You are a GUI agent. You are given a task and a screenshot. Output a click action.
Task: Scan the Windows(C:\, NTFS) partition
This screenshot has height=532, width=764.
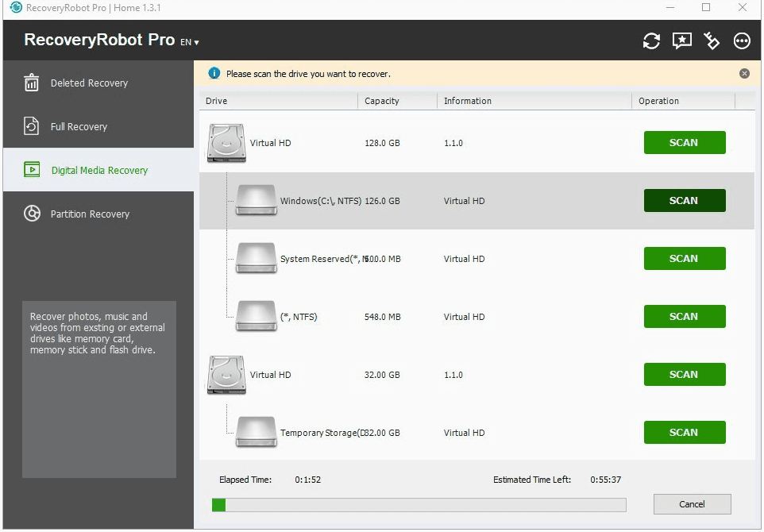[684, 201]
